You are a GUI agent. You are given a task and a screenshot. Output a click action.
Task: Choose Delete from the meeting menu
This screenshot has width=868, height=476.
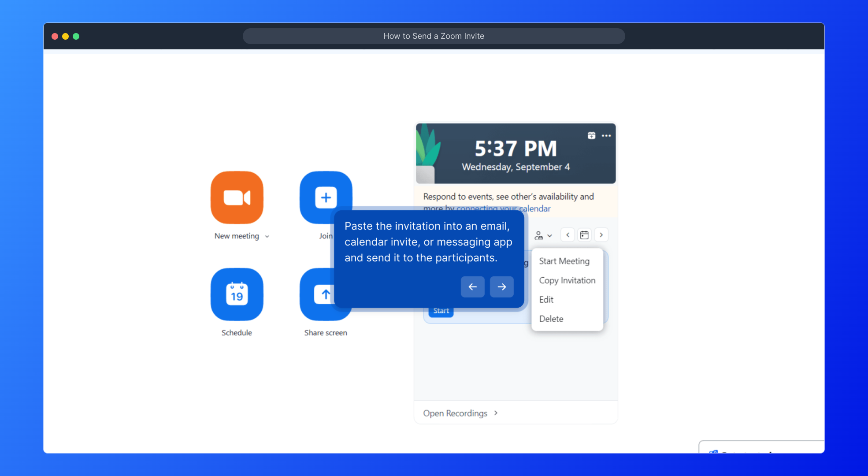click(551, 319)
